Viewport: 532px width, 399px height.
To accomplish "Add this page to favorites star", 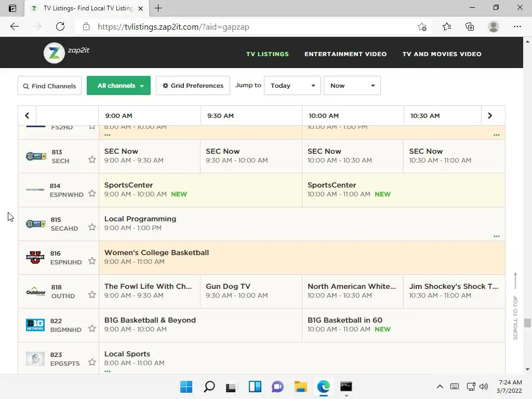I will (x=422, y=27).
